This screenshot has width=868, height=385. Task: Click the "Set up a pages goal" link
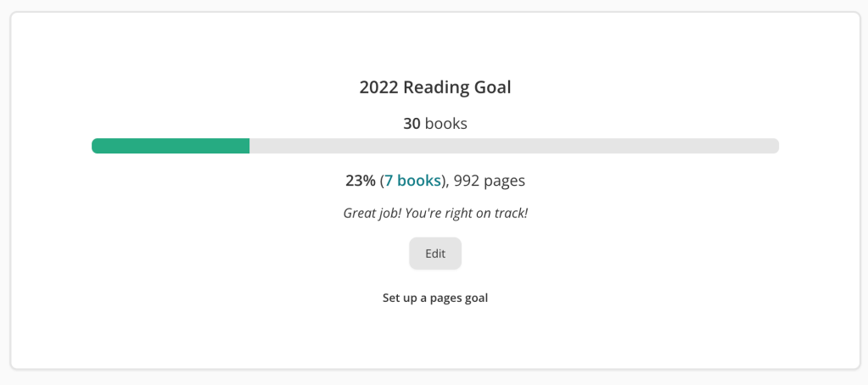click(x=435, y=299)
